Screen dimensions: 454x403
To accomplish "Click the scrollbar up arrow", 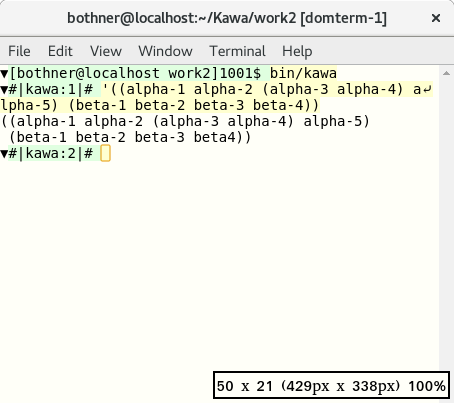I will [x=446, y=73].
